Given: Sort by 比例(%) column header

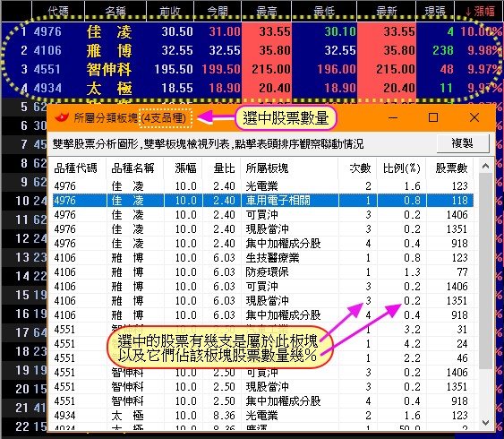Looking at the screenshot, I should pos(401,168).
